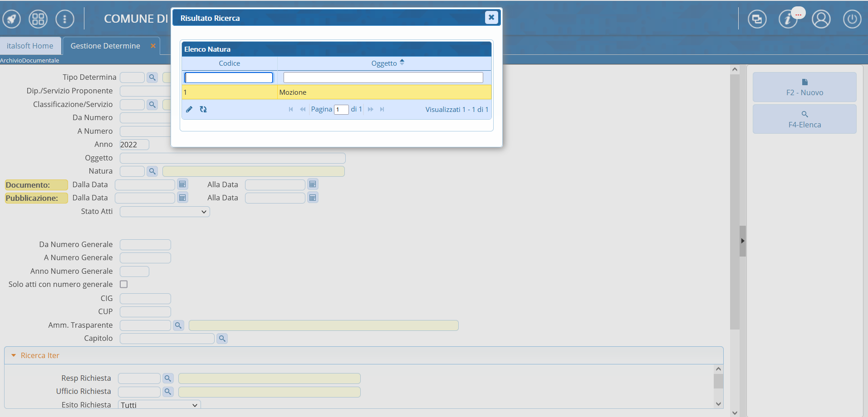
Task: Click the F4-Elenca button
Action: 804,119
